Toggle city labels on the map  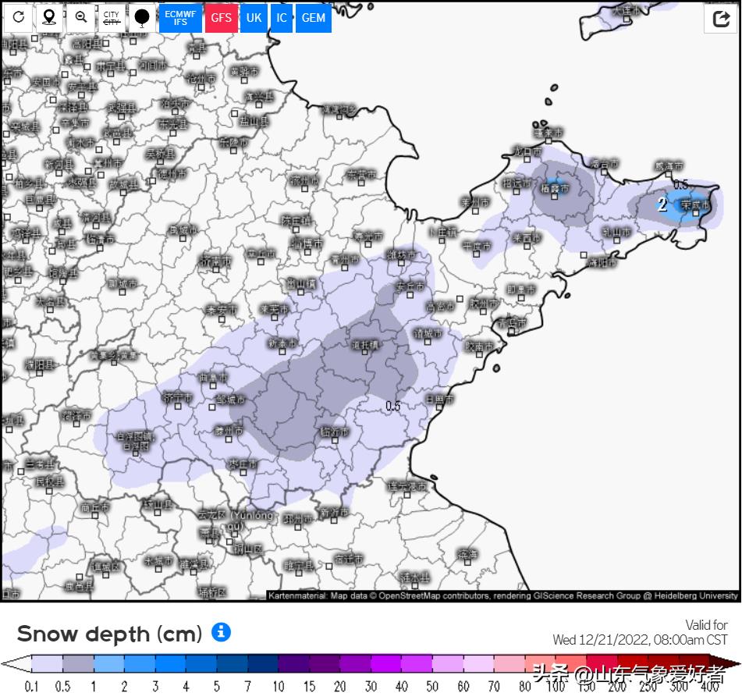[112, 17]
